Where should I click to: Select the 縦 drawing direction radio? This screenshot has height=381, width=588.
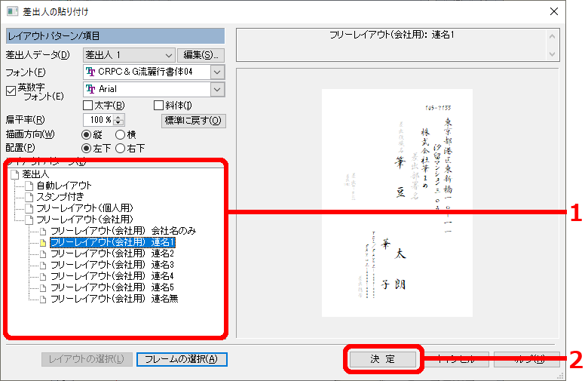(x=86, y=134)
